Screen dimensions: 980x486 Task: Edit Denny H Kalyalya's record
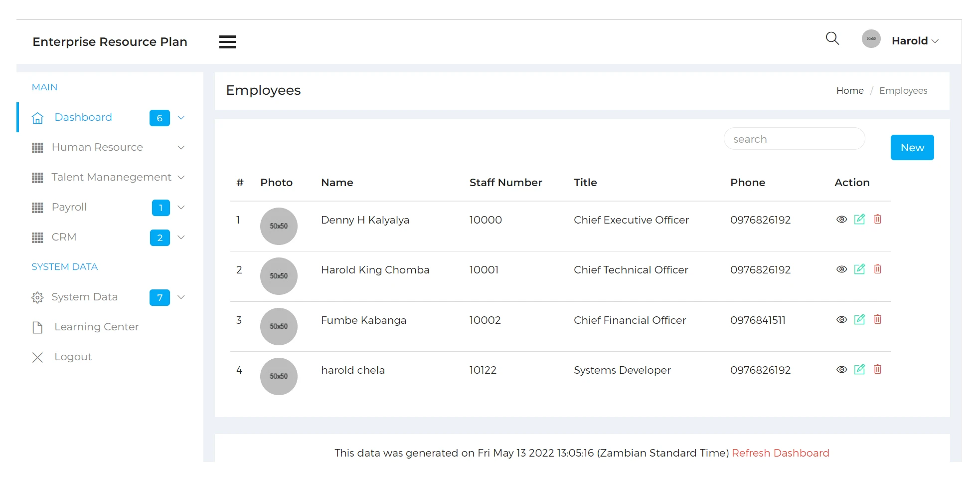859,219
